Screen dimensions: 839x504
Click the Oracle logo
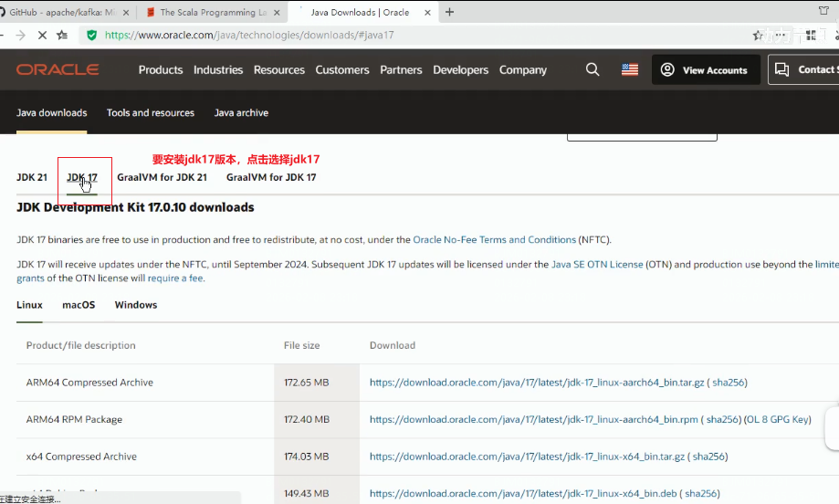click(58, 69)
